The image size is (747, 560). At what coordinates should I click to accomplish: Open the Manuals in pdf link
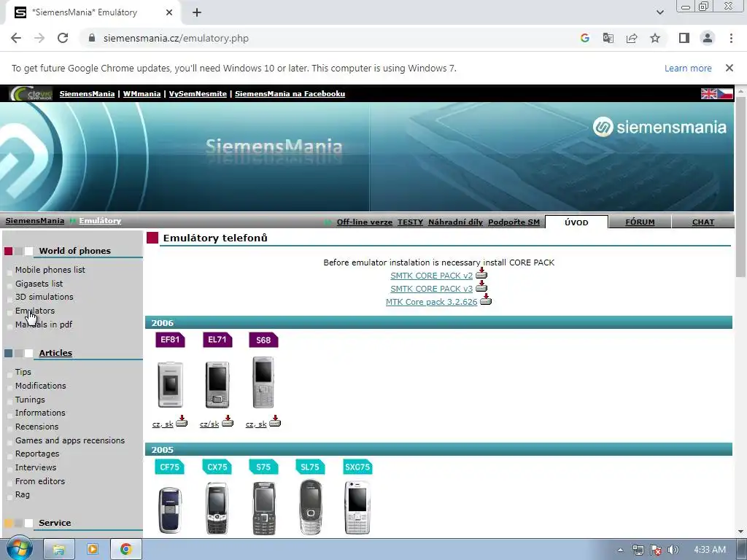[x=44, y=324]
